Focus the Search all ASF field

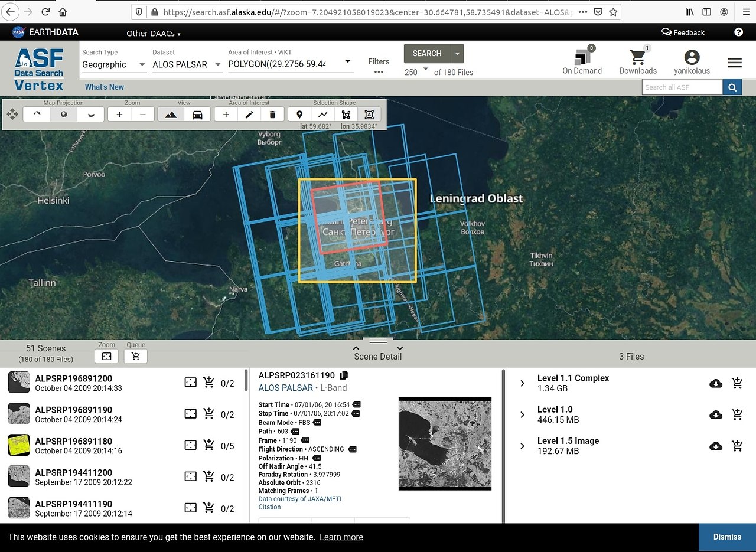point(682,87)
